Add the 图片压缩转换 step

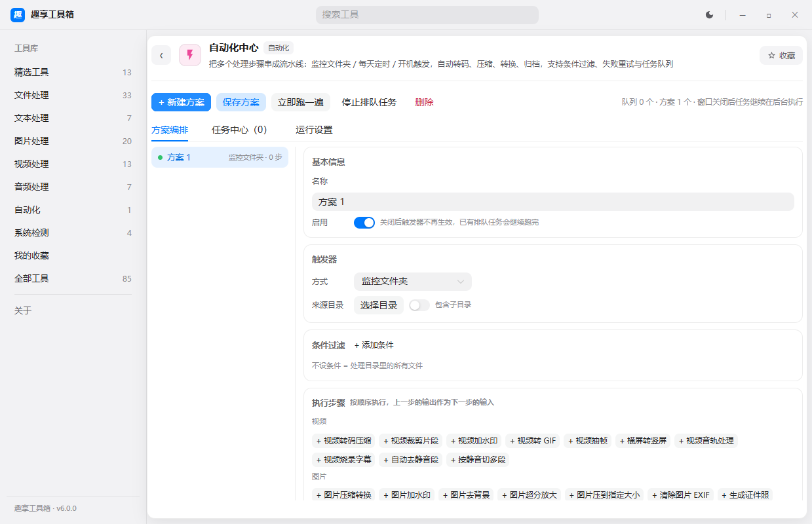(344, 495)
